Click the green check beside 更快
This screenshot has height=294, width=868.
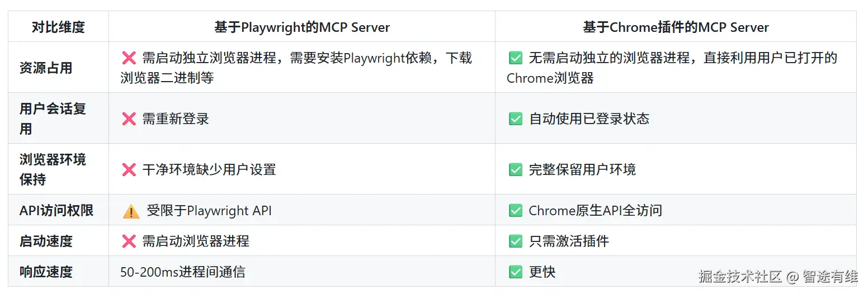pyautogui.click(x=515, y=272)
